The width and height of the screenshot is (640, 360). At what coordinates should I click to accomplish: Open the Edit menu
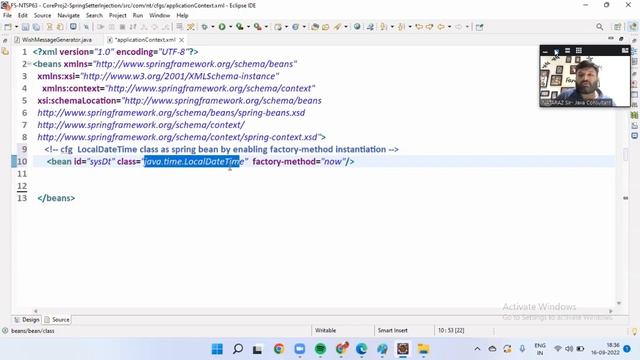(23, 16)
